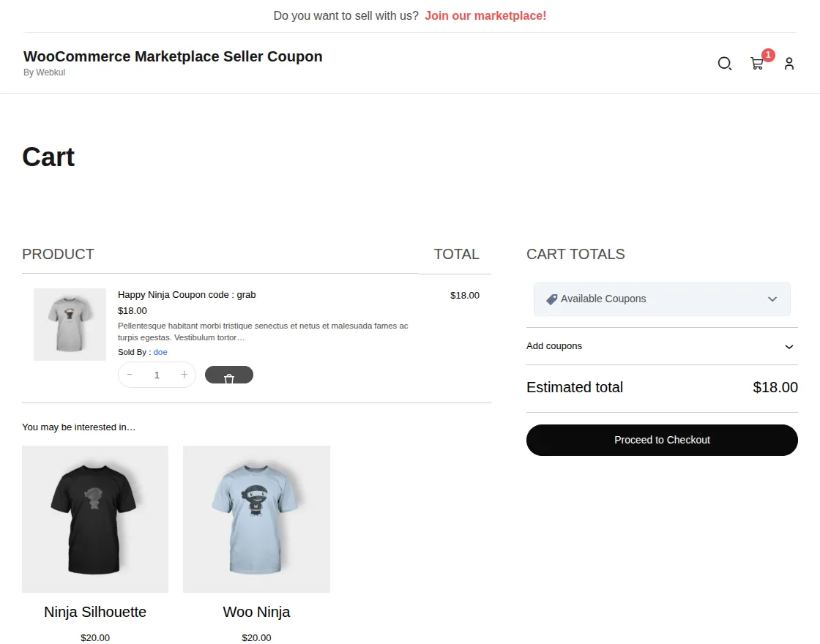Click the Happy Ninja product thumbnail
Viewport: 820px width, 644px height.
point(70,324)
